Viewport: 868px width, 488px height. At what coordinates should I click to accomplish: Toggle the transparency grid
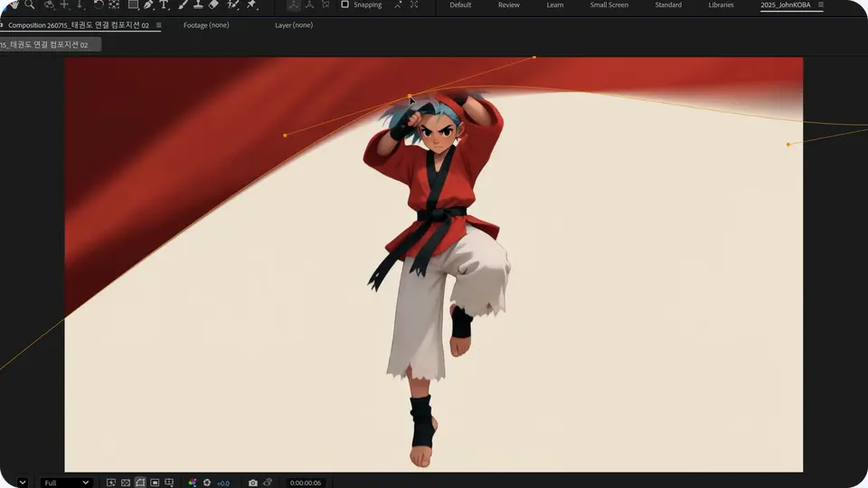point(126,483)
